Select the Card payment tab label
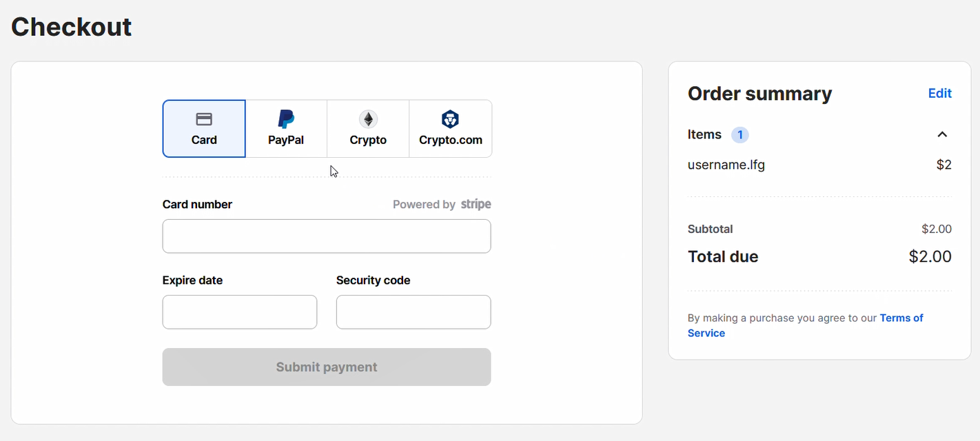Screen dimensions: 980x441 click(204, 140)
